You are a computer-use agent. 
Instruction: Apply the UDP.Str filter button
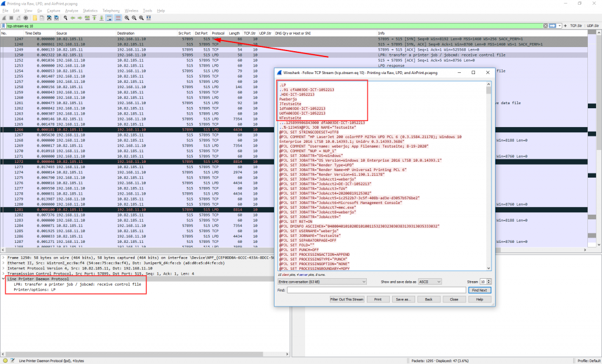593,26
